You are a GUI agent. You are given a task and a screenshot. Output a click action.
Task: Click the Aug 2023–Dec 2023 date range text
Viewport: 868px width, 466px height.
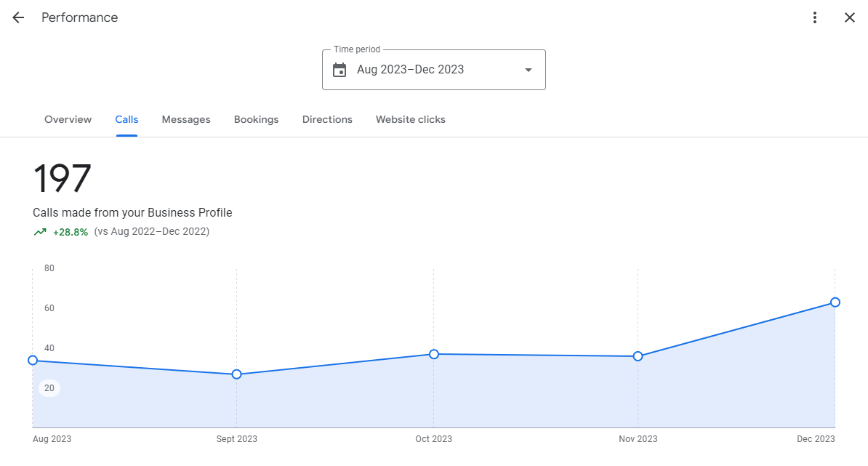tap(410, 70)
